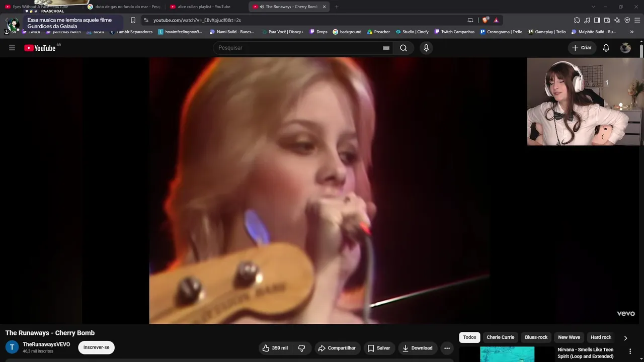644x362 pixels.
Task: Show more bookmarks with double chevron
Action: click(632, 32)
